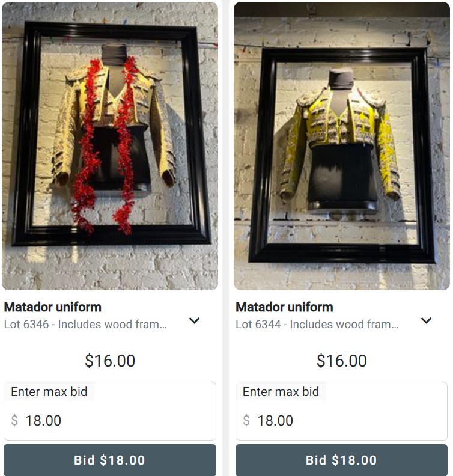Screen dimensions: 453x476
Task: Click Bid $18.00 button for Lot 6346
Action: click(110, 460)
